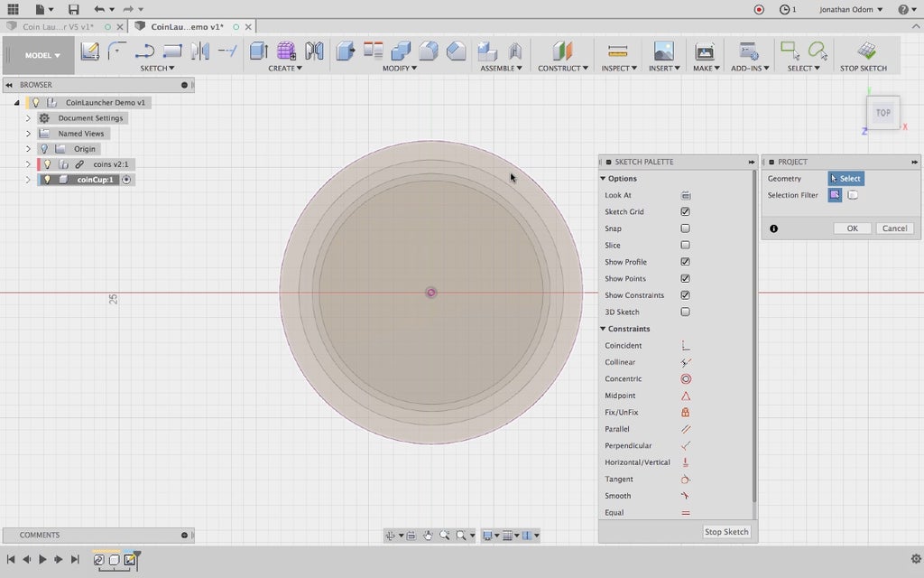Switch to the Coin Lau...r V5 v1 tab
Viewport: 924px width, 578px height.
tap(57, 26)
